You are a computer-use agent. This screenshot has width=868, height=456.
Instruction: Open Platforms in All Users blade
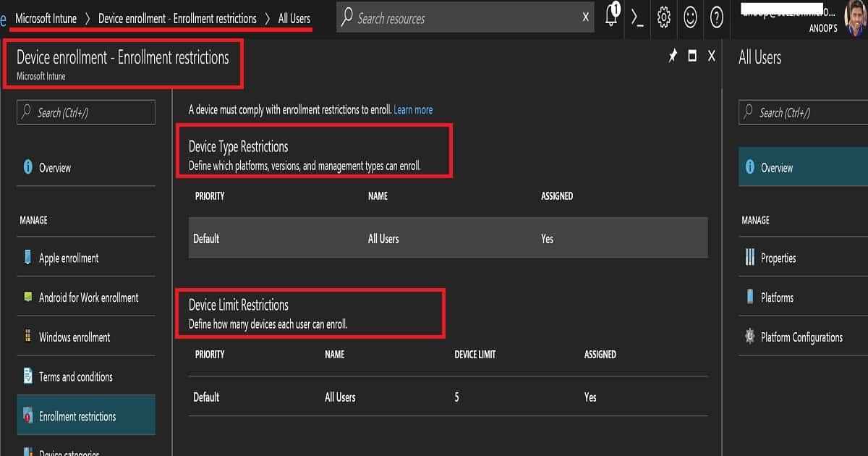pyautogui.click(x=804, y=297)
